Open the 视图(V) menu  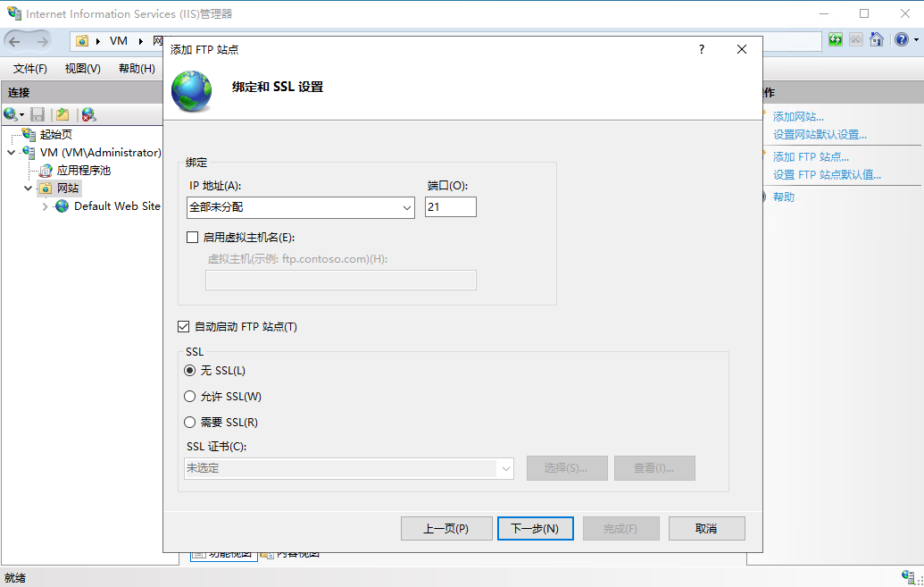81,67
